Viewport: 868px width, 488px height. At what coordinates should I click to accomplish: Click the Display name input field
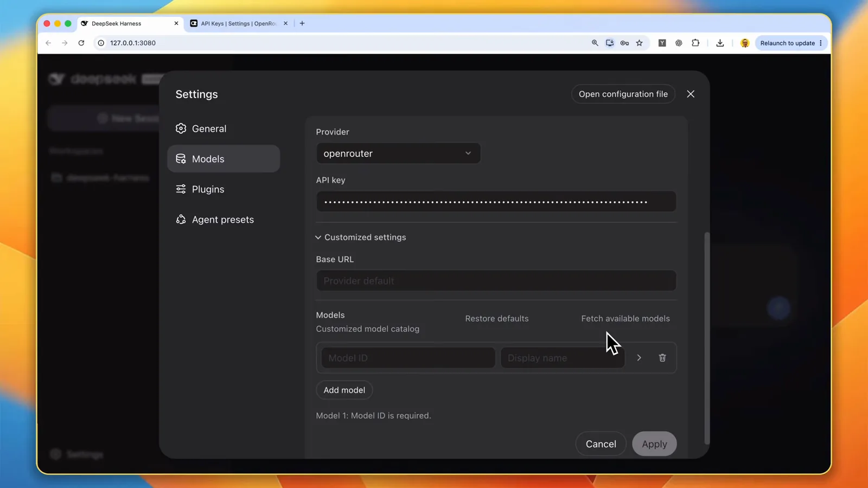563,358
